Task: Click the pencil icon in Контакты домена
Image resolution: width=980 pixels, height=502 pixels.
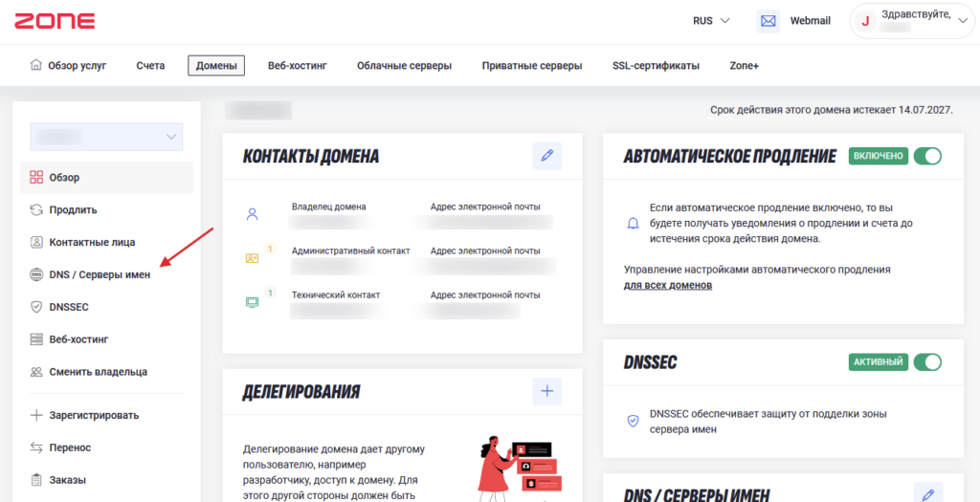Action: click(x=546, y=156)
